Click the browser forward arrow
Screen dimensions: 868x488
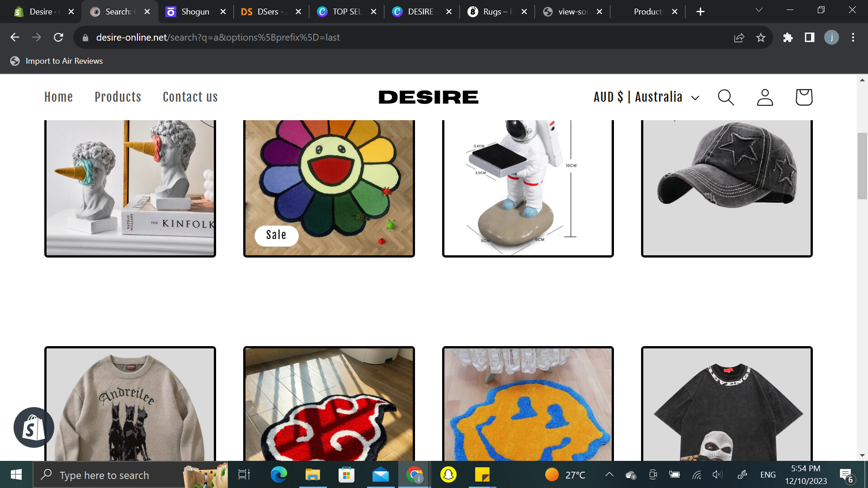pos(37,38)
